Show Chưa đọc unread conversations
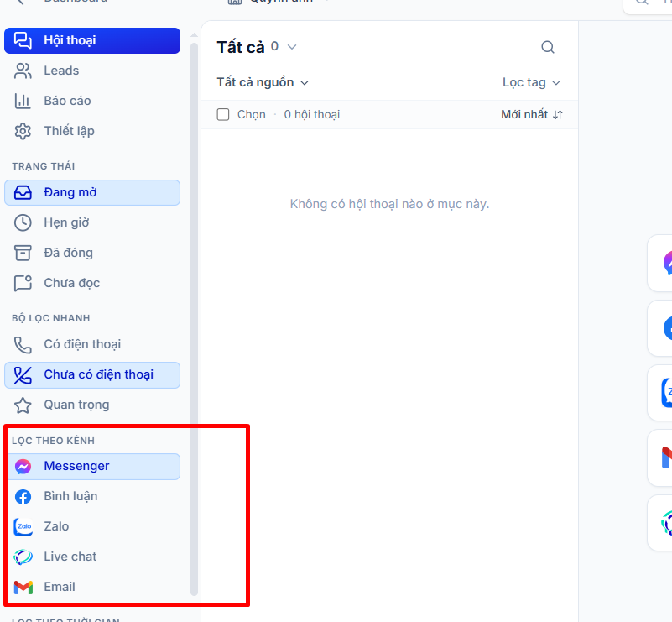The height and width of the screenshot is (622, 672). pos(92,283)
